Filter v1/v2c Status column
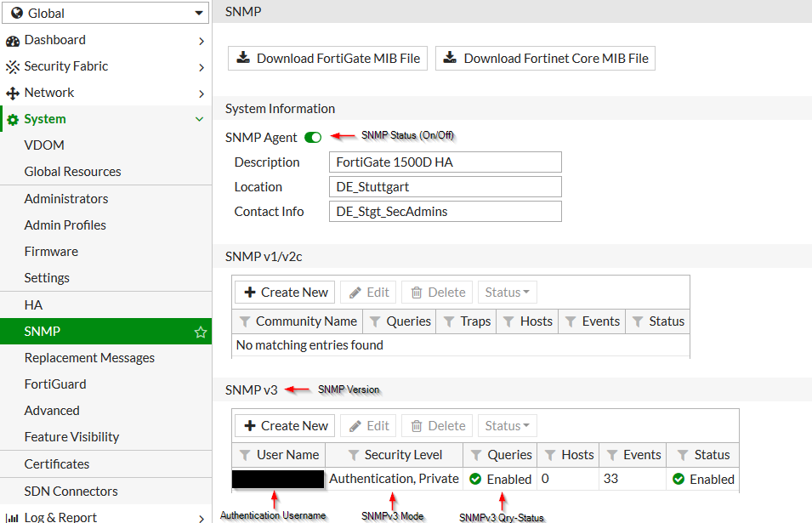 point(638,322)
